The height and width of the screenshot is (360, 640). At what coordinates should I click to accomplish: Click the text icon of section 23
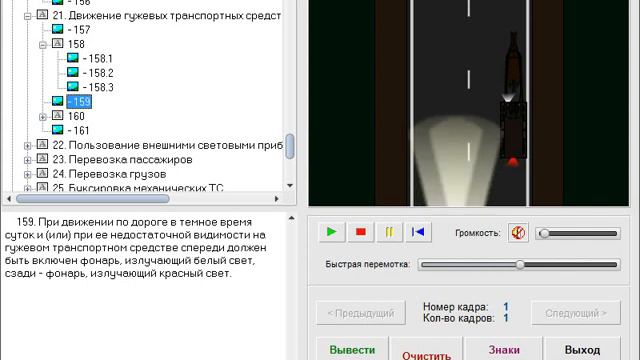(x=42, y=158)
